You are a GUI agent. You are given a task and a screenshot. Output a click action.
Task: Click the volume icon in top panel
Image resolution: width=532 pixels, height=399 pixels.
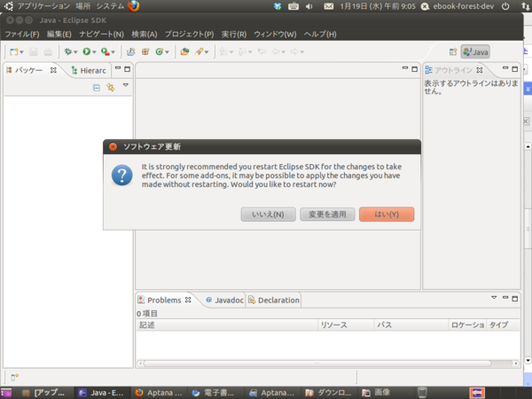(309, 6)
